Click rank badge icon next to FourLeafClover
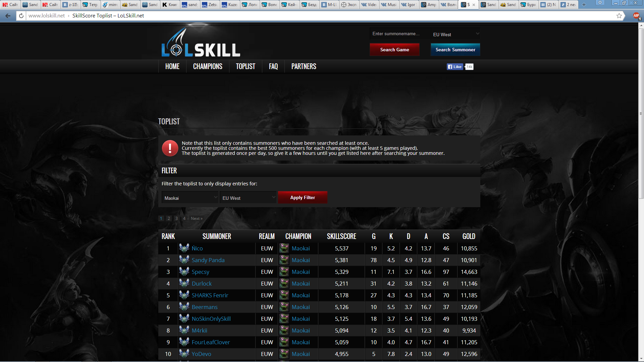The height and width of the screenshot is (362, 644). 184,342
